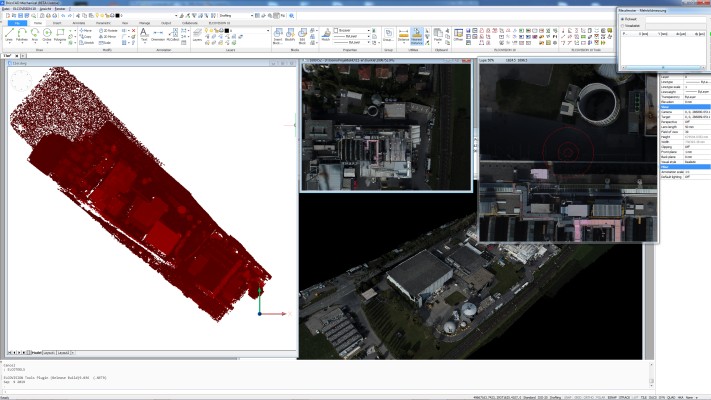This screenshot has width=711, height=400.
Task: Switch to the Manage ribbon tab
Action: 145,23
